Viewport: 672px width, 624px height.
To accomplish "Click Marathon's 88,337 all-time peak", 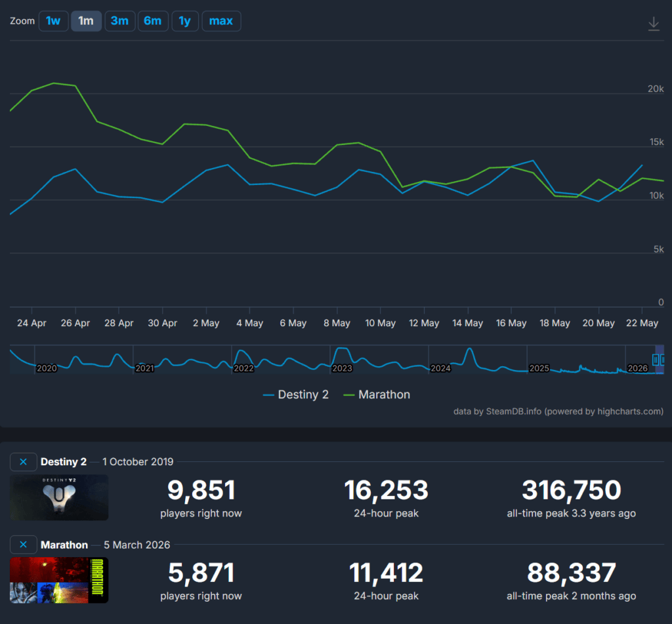I will [572, 573].
